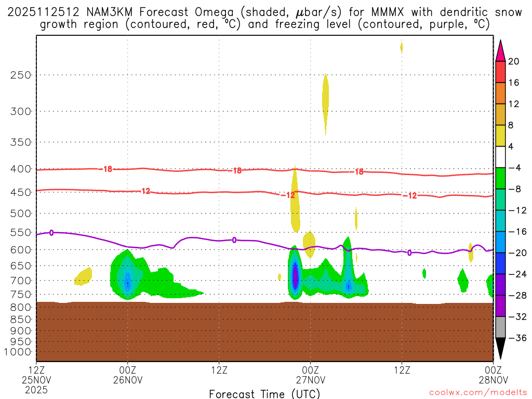This screenshot has width=532, height=399.
Task: Click the '700' pressure axis label
Action: tap(21, 281)
